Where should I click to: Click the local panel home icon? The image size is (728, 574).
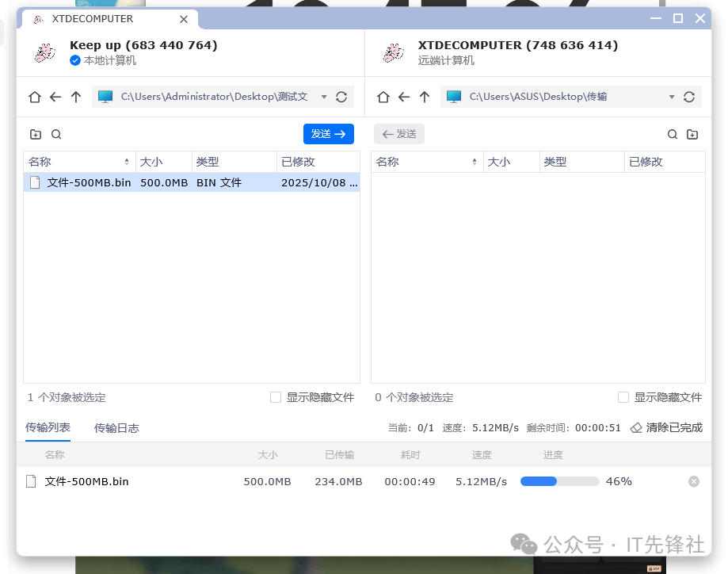pyautogui.click(x=35, y=97)
